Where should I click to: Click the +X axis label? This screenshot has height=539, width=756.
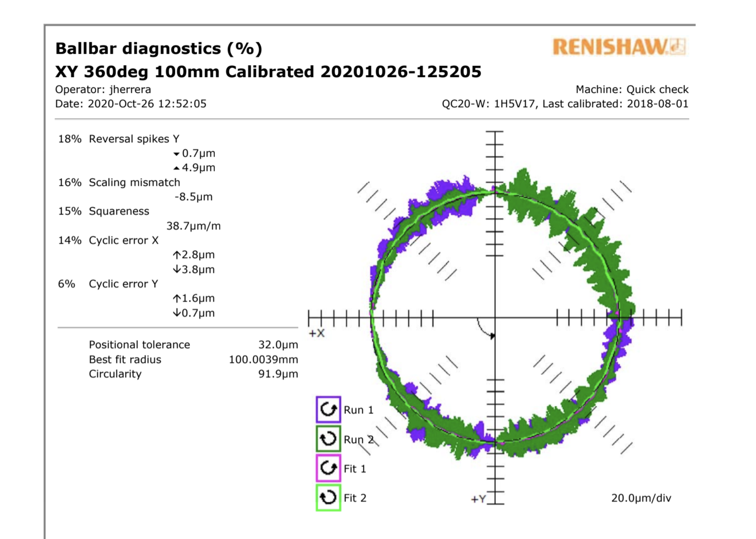click(x=317, y=334)
